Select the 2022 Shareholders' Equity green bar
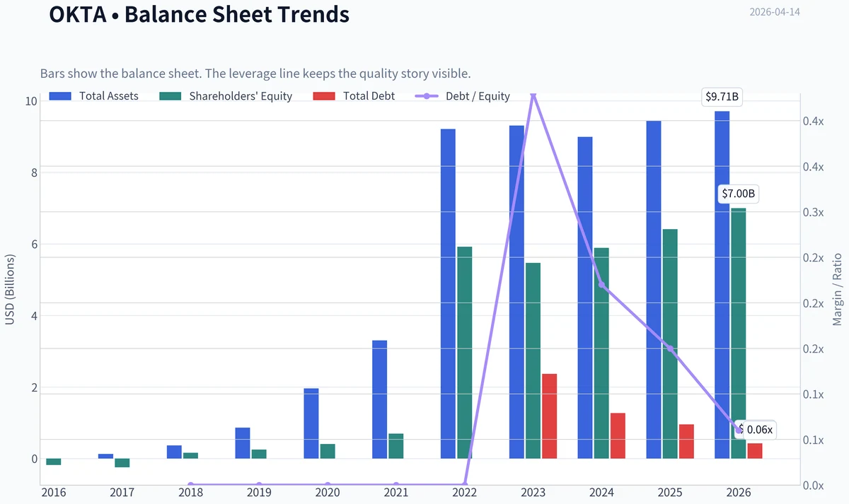849x504 pixels. coord(464,353)
